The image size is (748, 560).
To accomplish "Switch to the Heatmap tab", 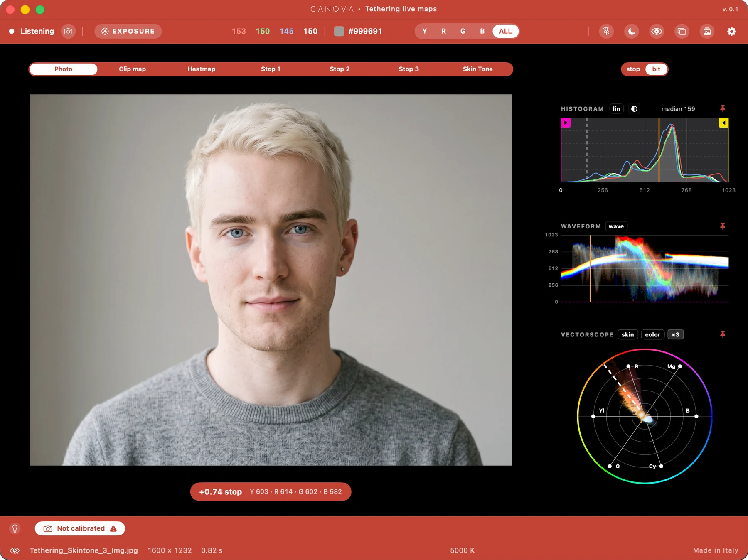I will [x=201, y=69].
